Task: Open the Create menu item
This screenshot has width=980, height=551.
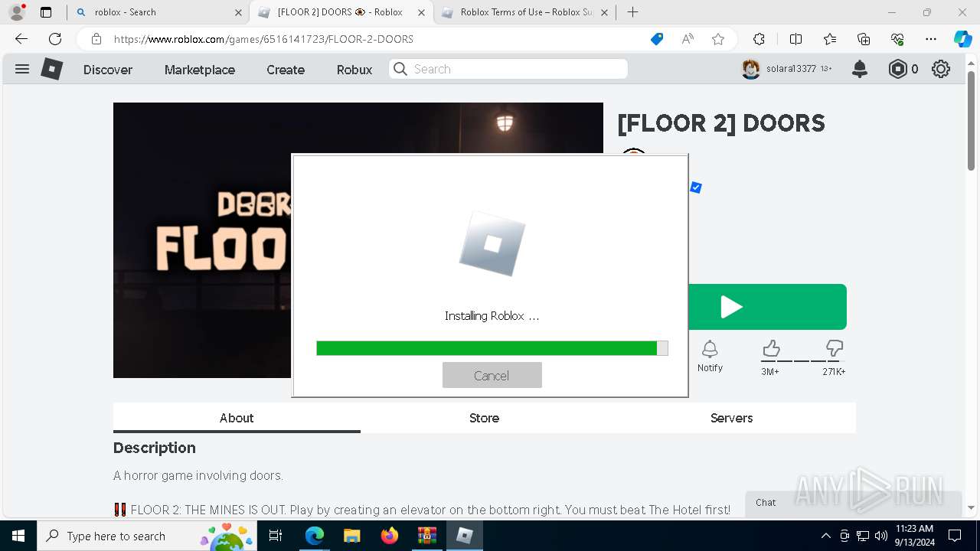Action: pyautogui.click(x=286, y=70)
